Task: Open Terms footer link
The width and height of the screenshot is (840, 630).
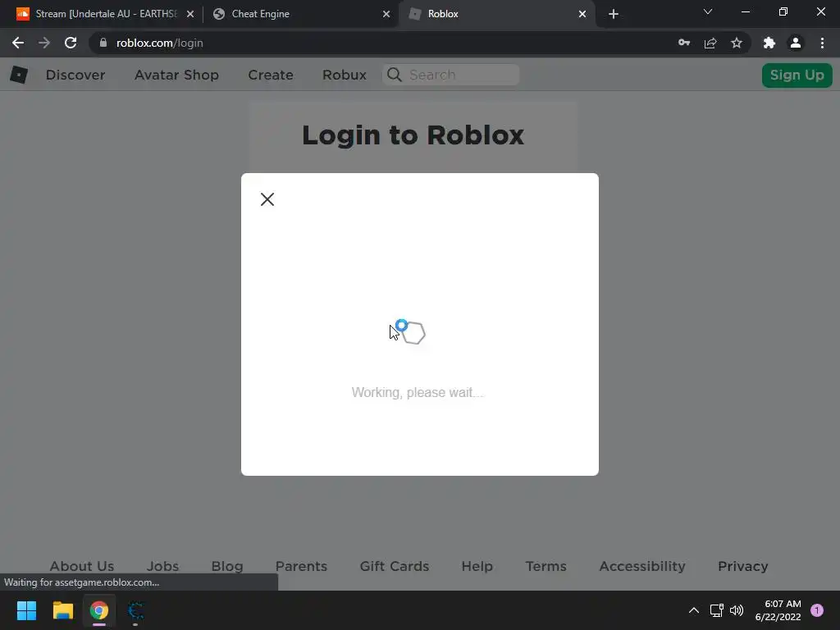Action: (x=546, y=566)
